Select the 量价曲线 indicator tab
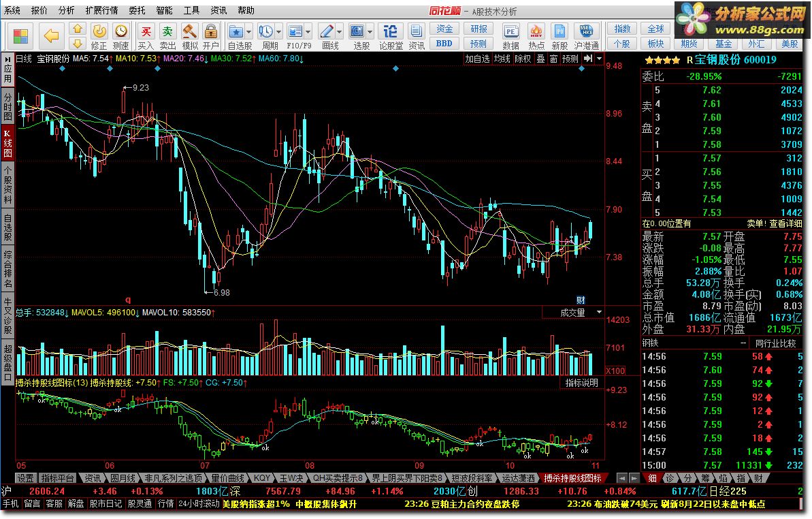The width and height of the screenshot is (812, 519). coord(227,477)
